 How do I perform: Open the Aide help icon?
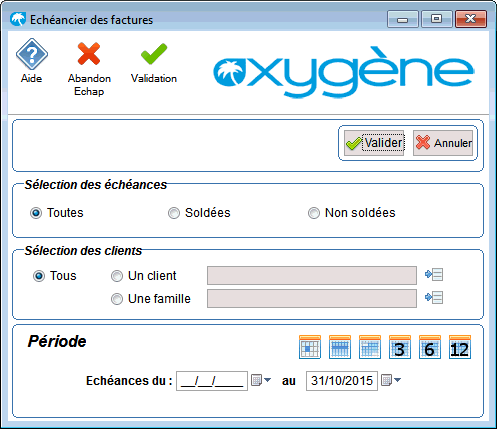pyautogui.click(x=32, y=54)
